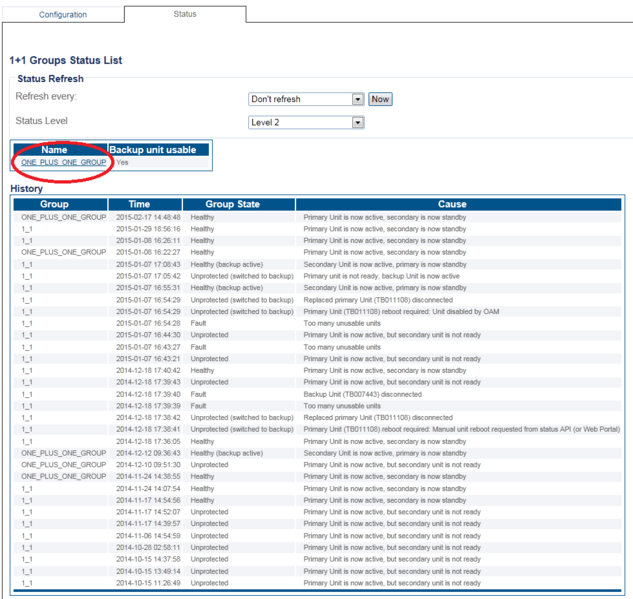Open the Status Level dropdown
The height and width of the screenshot is (599, 633).
306,122
